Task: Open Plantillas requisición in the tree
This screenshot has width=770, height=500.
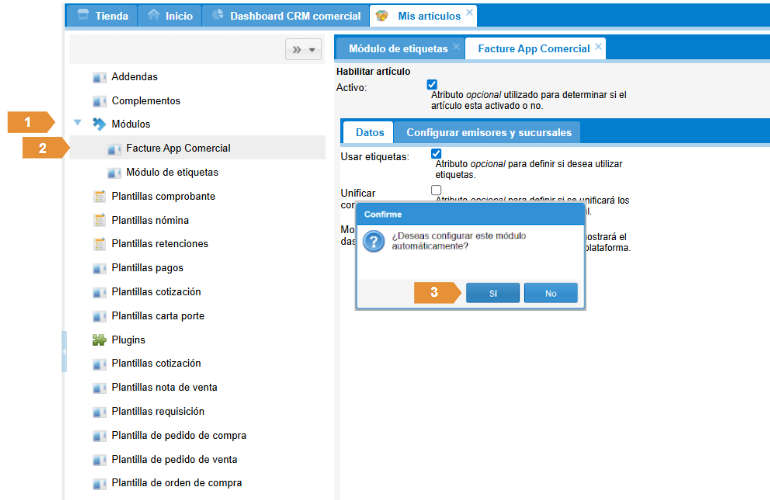Action: [158, 412]
